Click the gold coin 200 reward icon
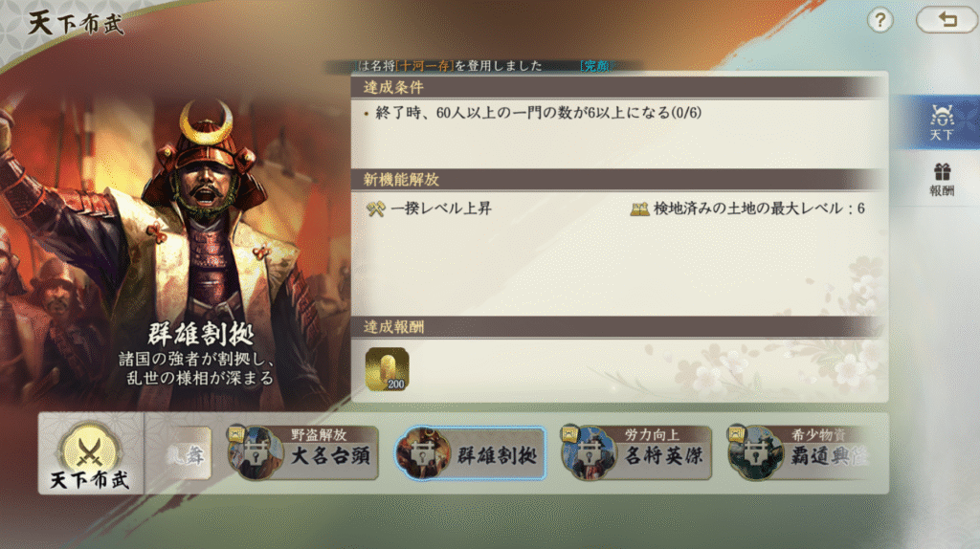 (387, 370)
